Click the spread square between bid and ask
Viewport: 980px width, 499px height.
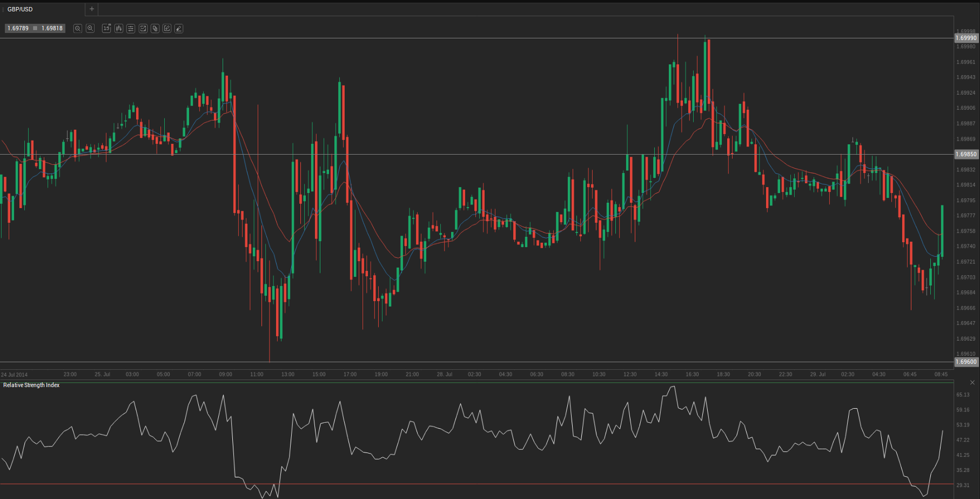click(35, 28)
